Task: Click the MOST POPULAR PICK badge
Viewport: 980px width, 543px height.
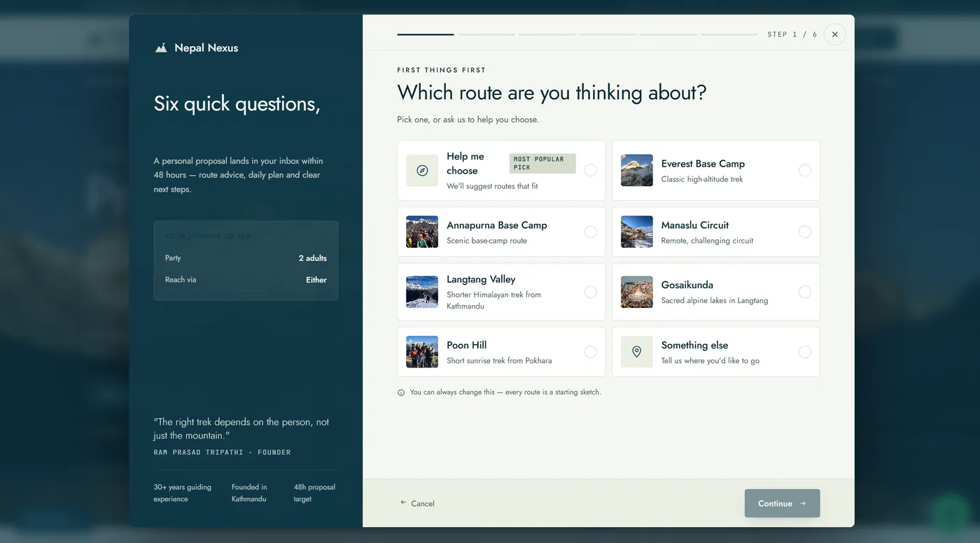Action: coord(542,163)
